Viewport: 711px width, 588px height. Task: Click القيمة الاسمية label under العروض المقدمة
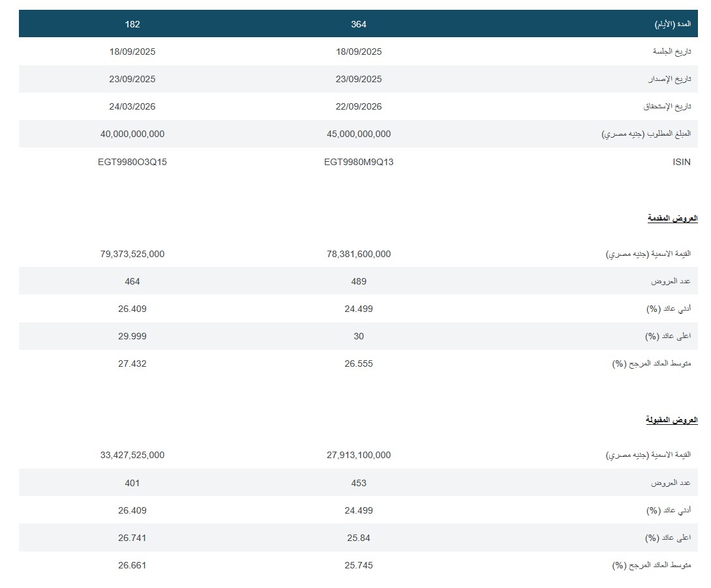click(x=648, y=254)
